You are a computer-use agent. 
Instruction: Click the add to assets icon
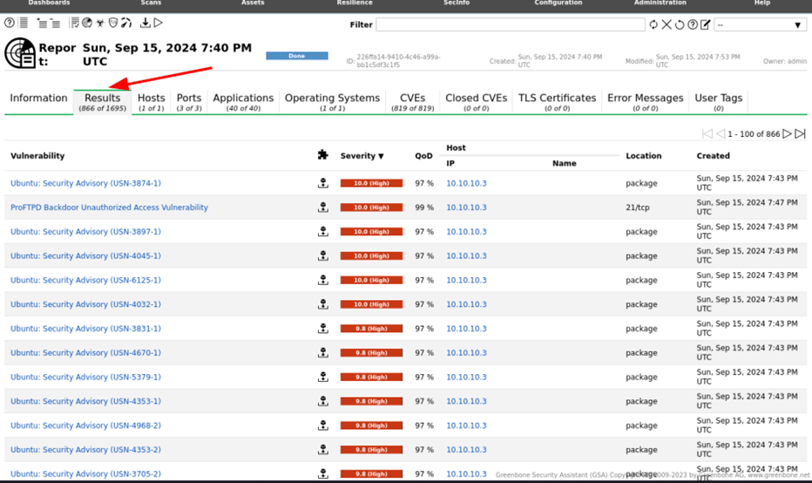(x=42, y=23)
